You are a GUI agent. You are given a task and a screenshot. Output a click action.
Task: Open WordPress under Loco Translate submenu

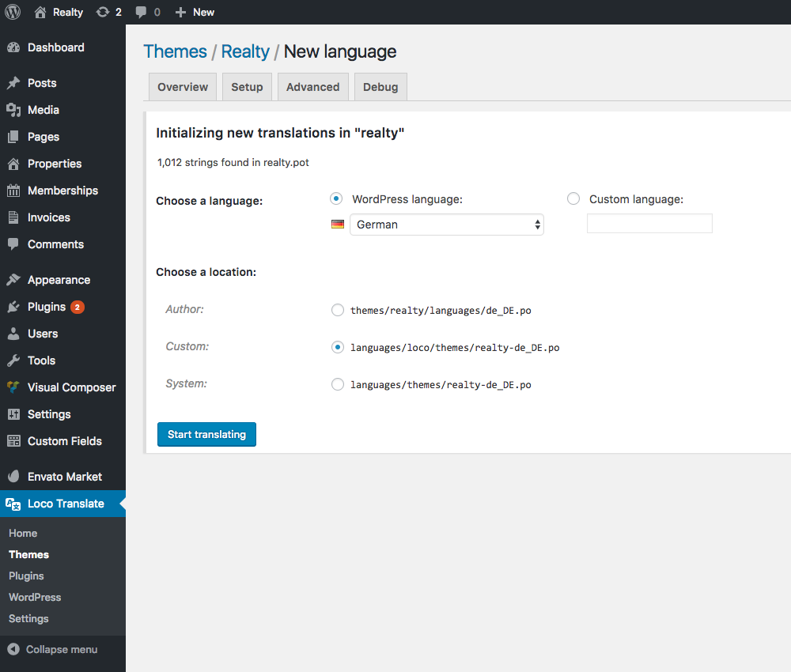(x=35, y=598)
